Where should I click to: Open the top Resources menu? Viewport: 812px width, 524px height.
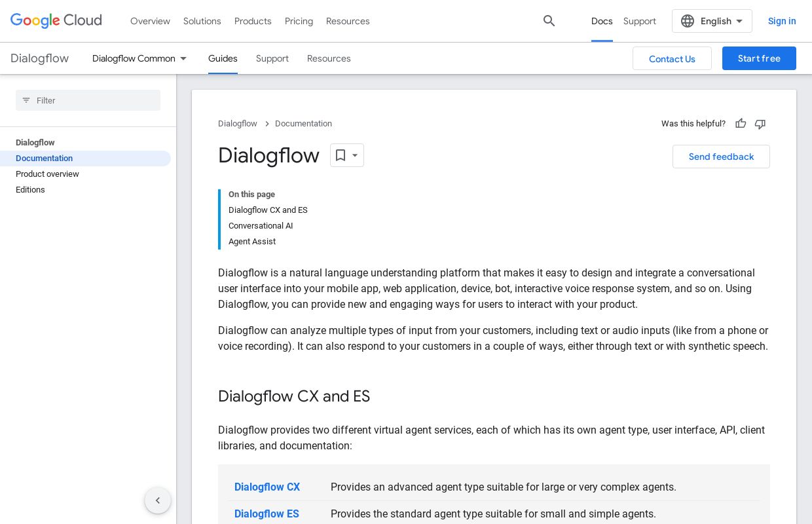[x=348, y=21]
